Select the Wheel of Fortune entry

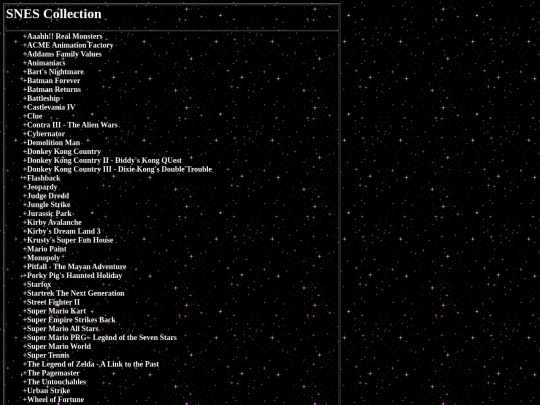(x=55, y=400)
